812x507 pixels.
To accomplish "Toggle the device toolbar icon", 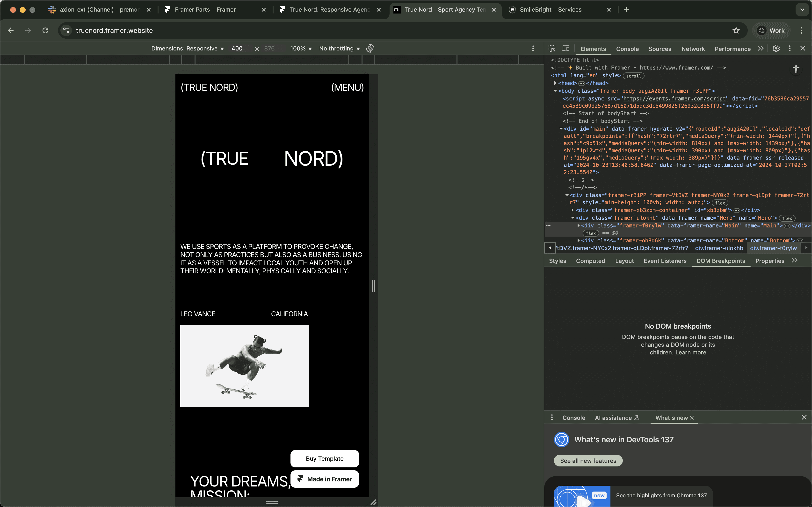I will tap(566, 49).
